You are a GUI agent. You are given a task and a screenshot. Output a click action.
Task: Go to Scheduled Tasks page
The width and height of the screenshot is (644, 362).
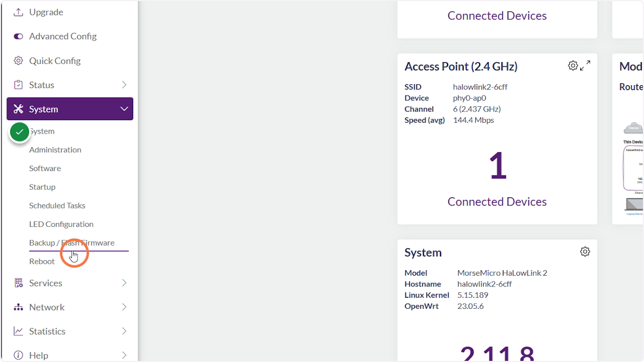[57, 205]
